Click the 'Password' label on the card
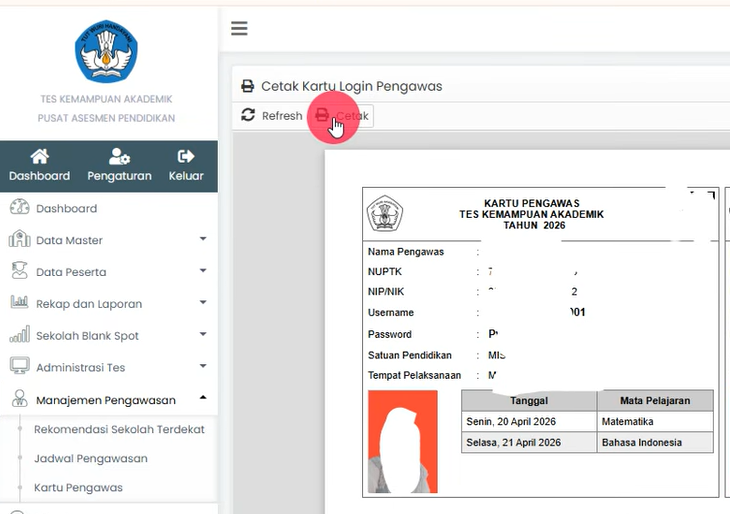The height and width of the screenshot is (514, 730). (390, 334)
